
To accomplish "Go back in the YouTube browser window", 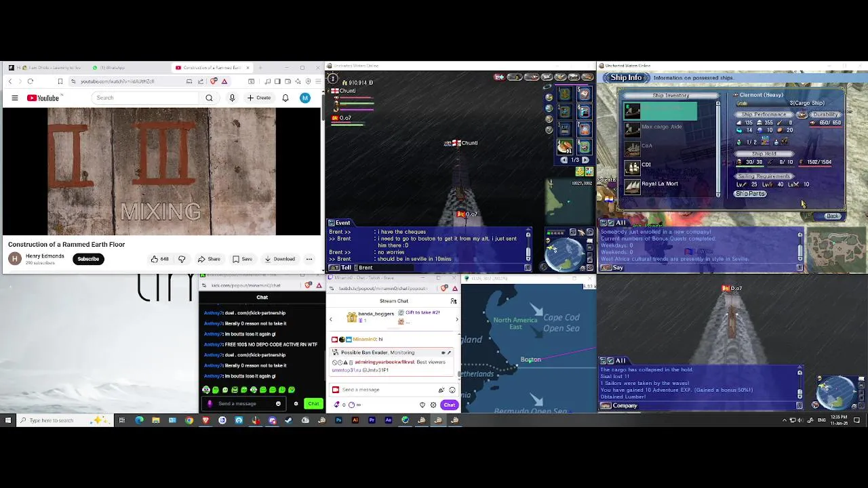I will 10,81.
